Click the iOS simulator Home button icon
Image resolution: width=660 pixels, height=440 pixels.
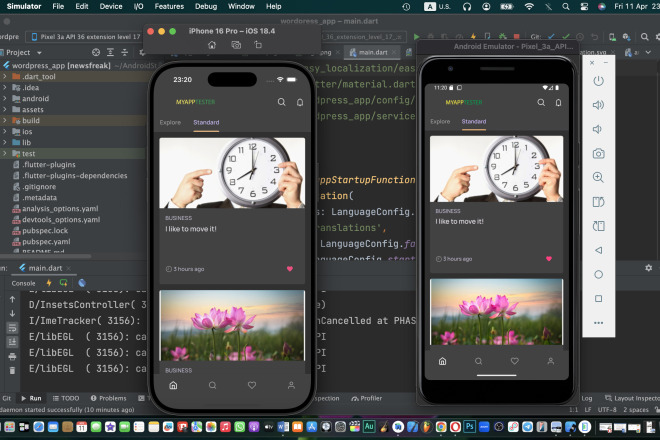212,45
